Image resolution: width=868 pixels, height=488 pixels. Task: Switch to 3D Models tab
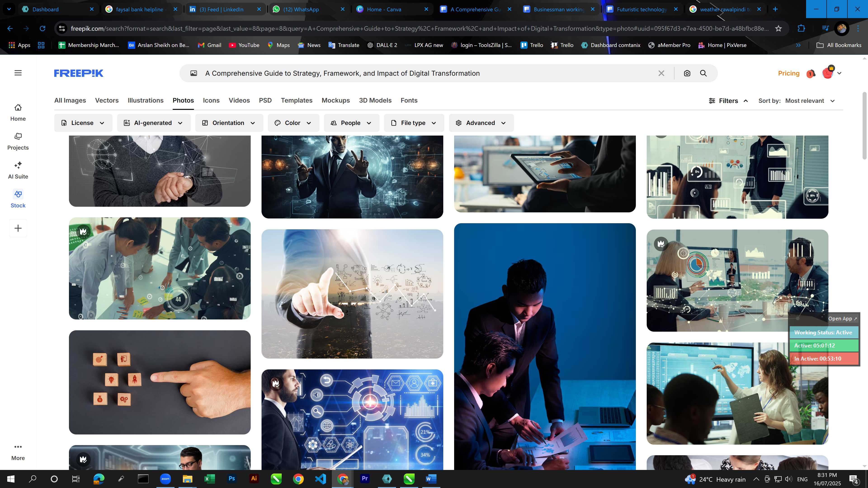coord(375,100)
